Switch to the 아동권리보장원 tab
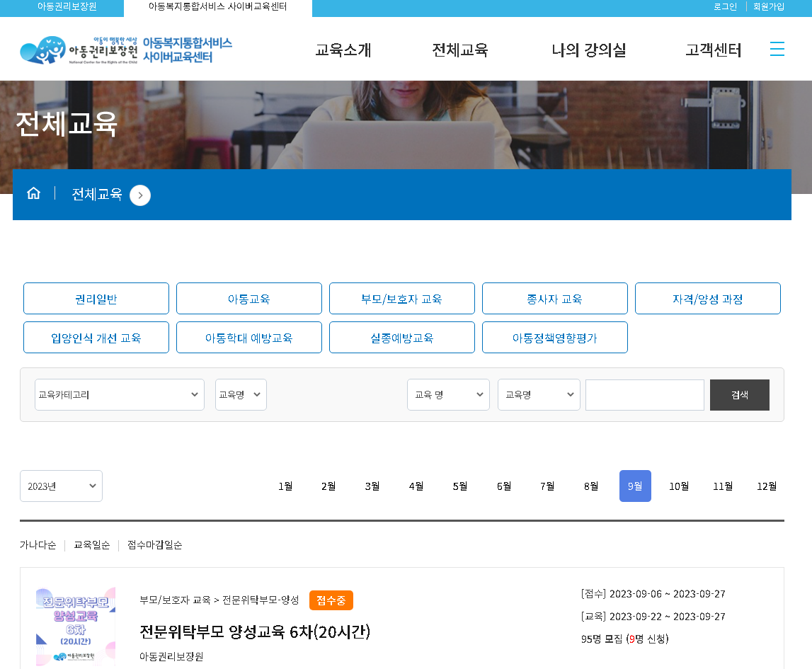Image resolution: width=812 pixels, height=669 pixels. pos(62,7)
